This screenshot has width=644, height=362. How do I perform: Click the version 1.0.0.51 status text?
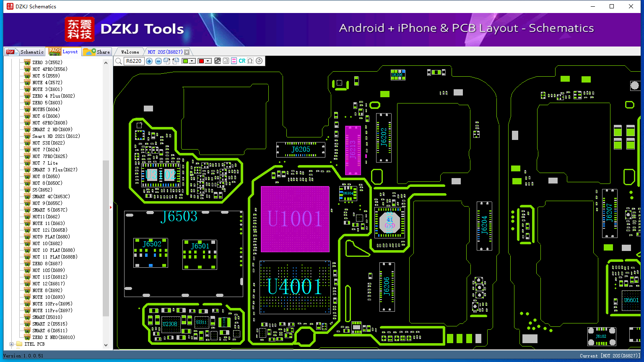(x=23, y=356)
